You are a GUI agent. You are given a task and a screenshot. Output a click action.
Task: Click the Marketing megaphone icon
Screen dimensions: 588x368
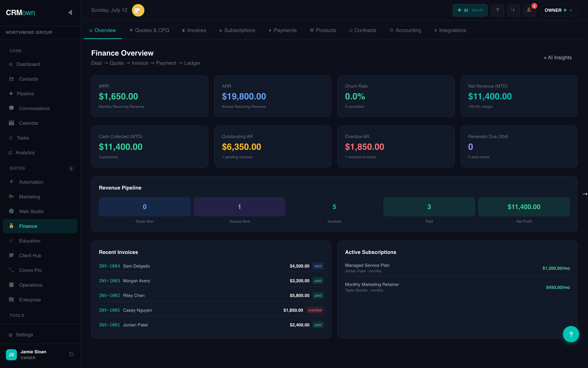pos(11,196)
